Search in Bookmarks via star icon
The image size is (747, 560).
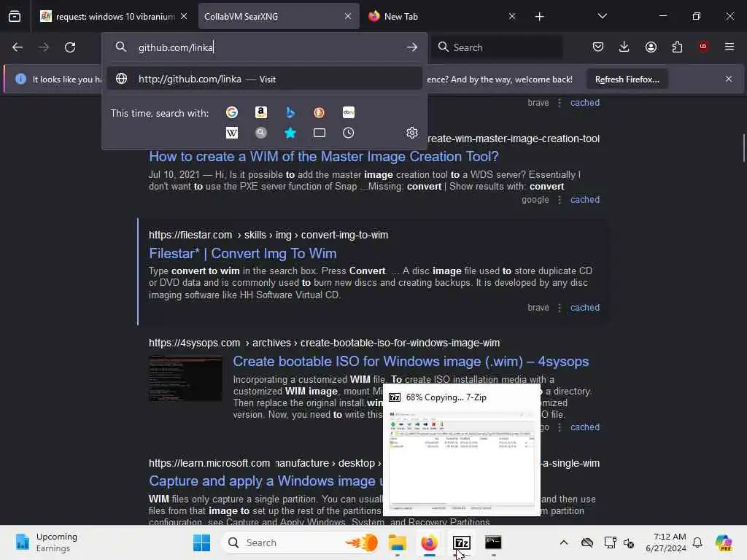point(290,133)
